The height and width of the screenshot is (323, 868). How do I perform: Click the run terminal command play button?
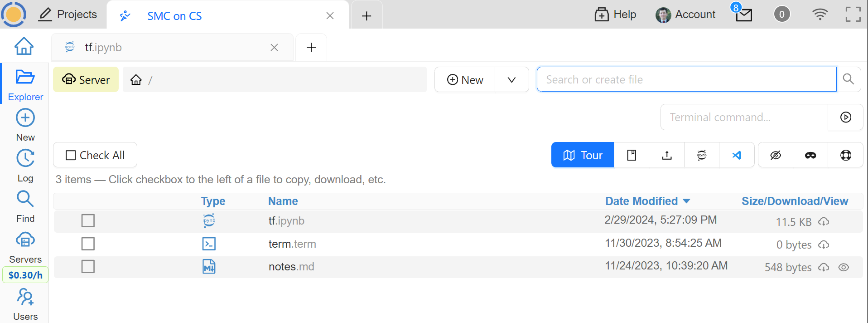pos(845,117)
